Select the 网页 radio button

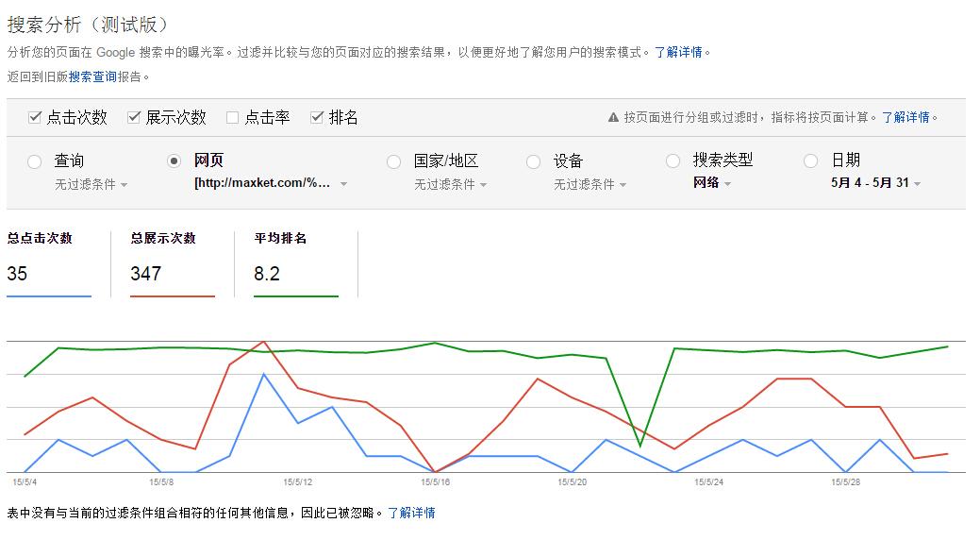(x=174, y=161)
